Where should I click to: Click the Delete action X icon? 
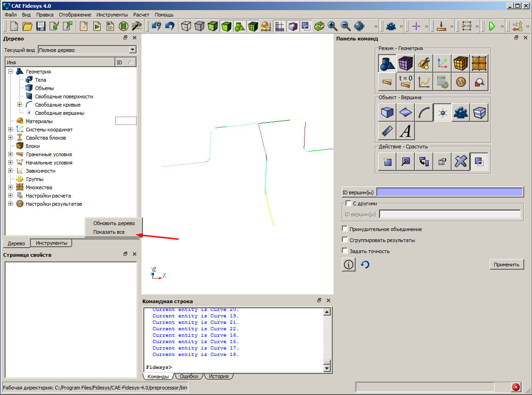coord(461,162)
